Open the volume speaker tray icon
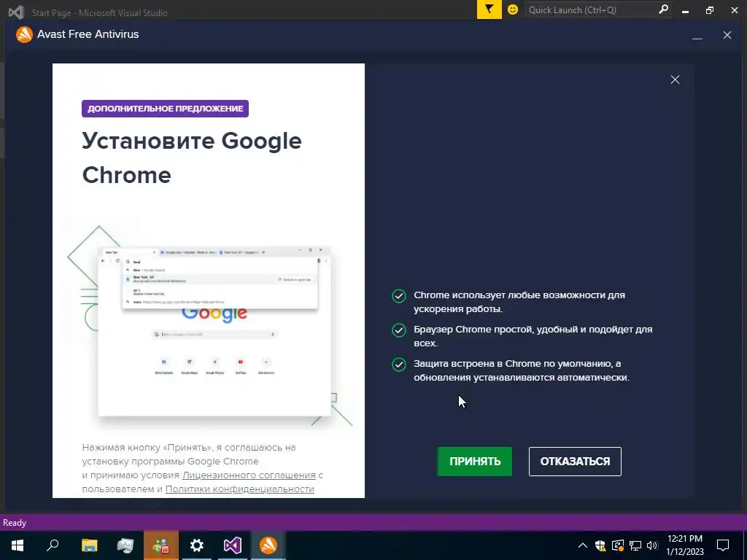The width and height of the screenshot is (747, 560). 652,545
